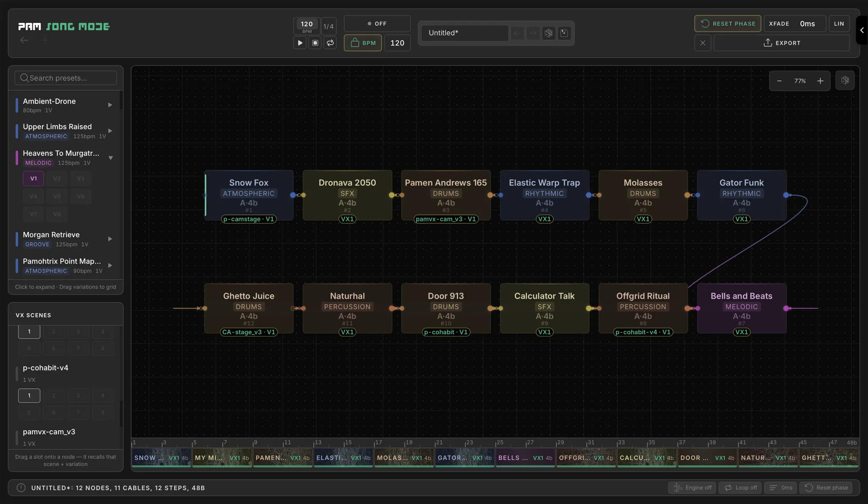Click the Reset Phase button in header
The image size is (868, 504).
point(728,24)
